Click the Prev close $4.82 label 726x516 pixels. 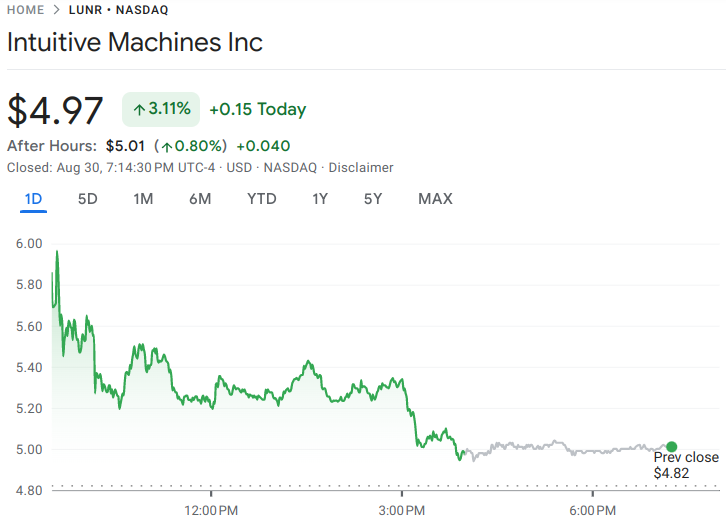(685, 465)
